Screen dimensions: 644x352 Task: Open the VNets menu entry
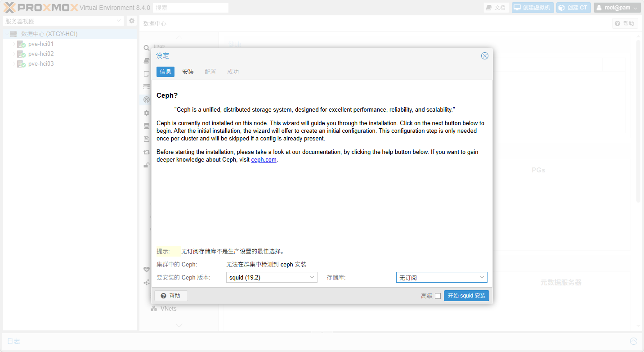(x=168, y=309)
